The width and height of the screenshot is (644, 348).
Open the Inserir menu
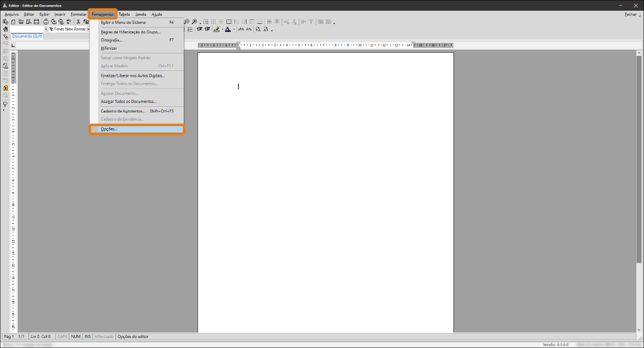click(x=60, y=14)
